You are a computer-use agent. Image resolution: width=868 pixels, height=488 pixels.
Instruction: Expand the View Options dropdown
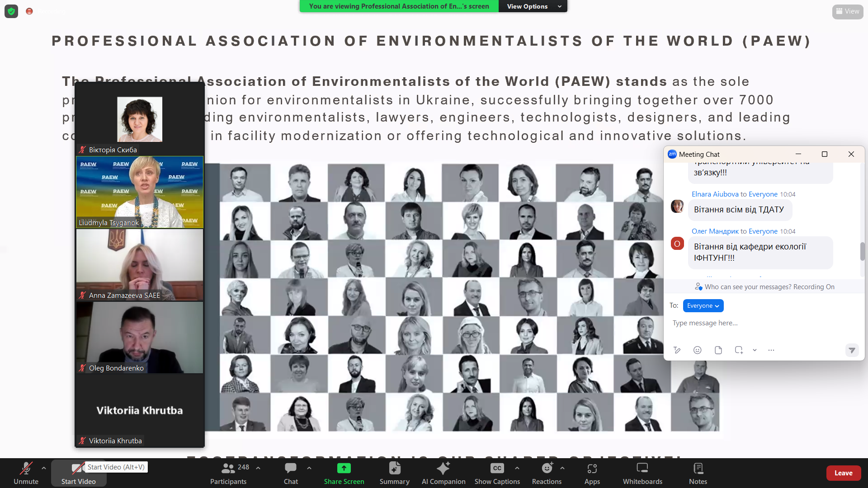(533, 6)
